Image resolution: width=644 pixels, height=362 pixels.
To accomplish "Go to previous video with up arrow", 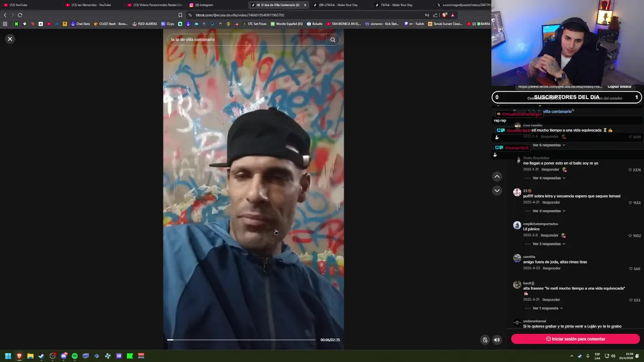I will 497,176.
